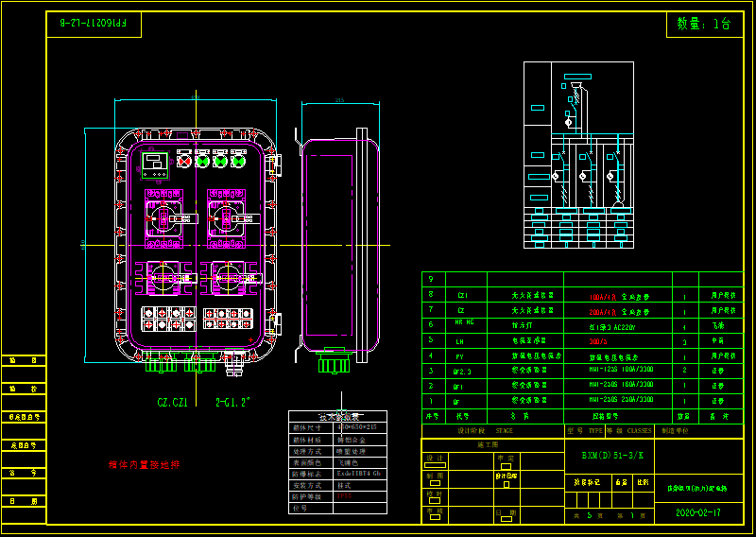Click the 'LH' code in parts list

coord(459,341)
